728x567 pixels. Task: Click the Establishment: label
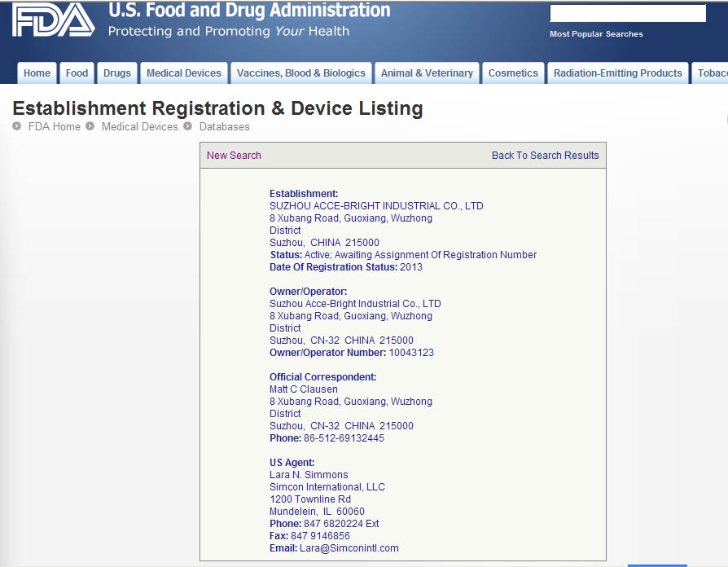[x=304, y=194]
